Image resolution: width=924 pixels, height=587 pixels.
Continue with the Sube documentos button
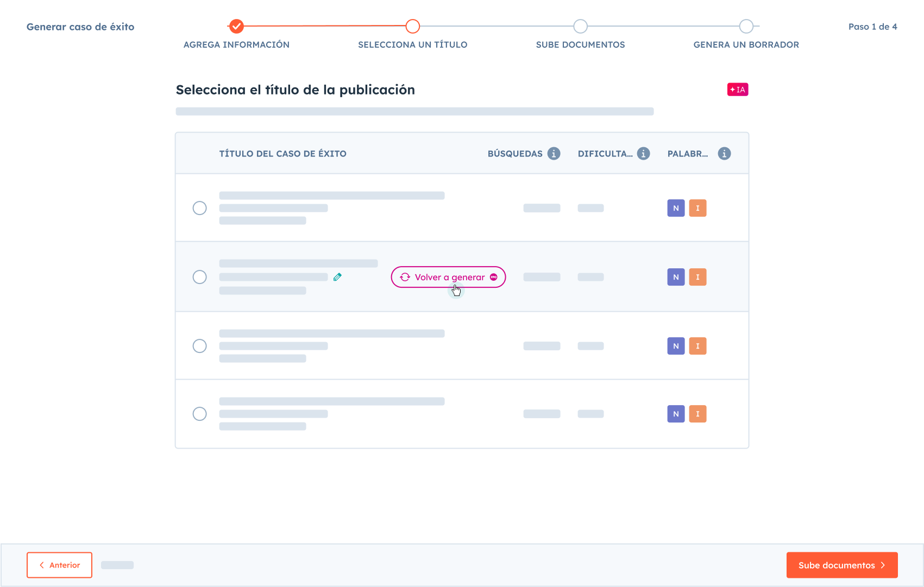pyautogui.click(x=841, y=565)
